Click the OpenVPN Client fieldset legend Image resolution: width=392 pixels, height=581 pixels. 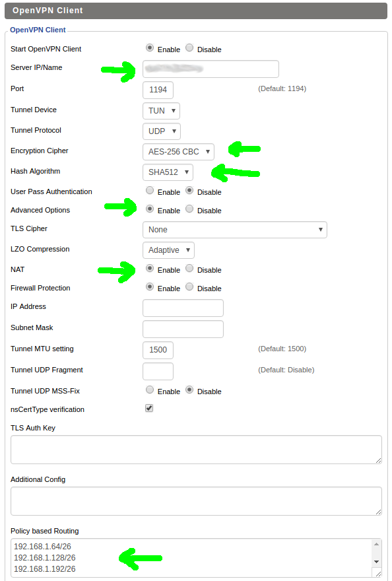click(38, 30)
